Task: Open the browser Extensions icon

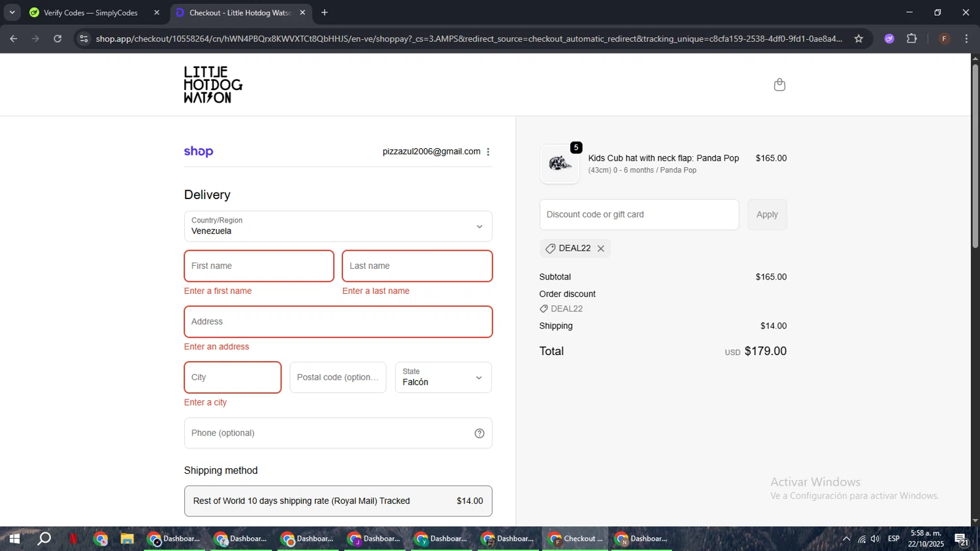Action: coord(912,39)
